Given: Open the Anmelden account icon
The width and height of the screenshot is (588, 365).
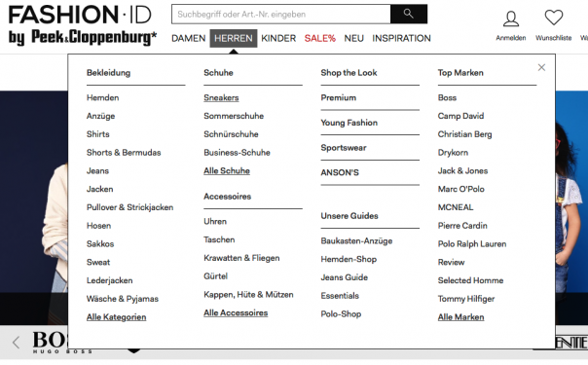Looking at the screenshot, I should [511, 18].
